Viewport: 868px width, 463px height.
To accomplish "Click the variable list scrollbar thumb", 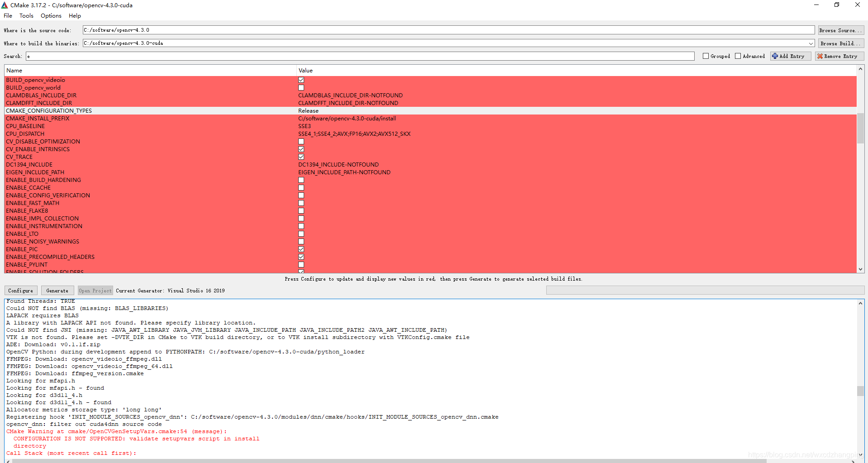I will pos(860,129).
